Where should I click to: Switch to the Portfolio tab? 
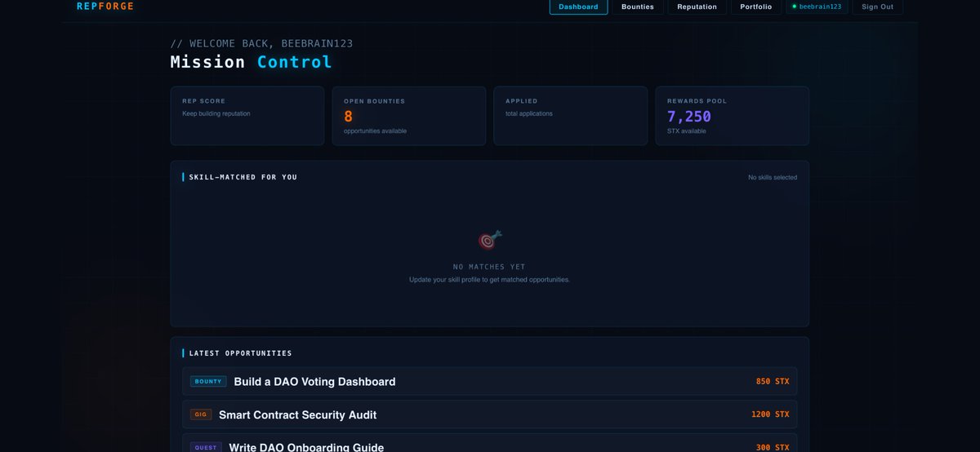tap(756, 7)
